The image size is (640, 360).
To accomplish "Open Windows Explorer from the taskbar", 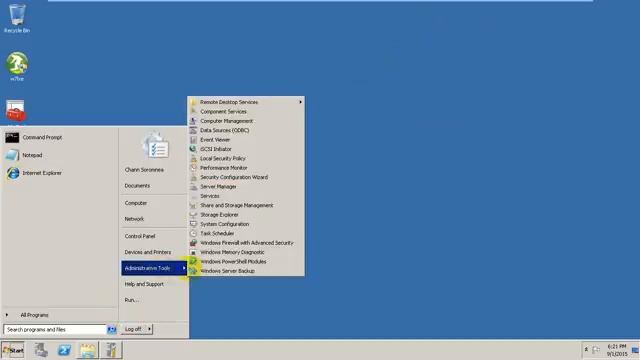I will [88, 350].
